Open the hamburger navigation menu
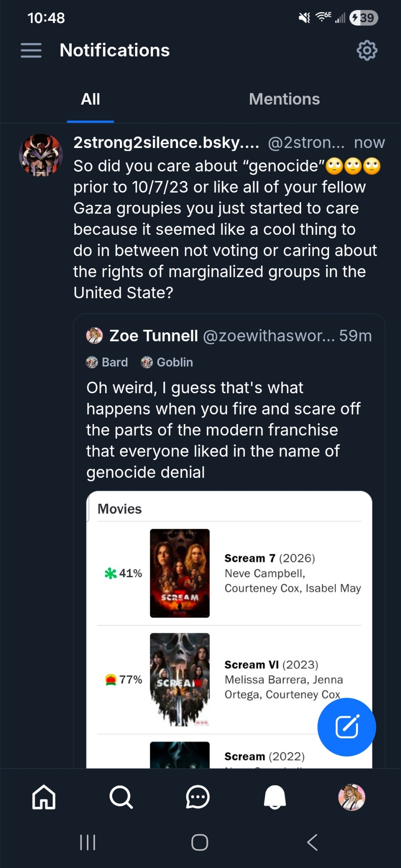Image resolution: width=401 pixels, height=868 pixels. pyautogui.click(x=31, y=50)
